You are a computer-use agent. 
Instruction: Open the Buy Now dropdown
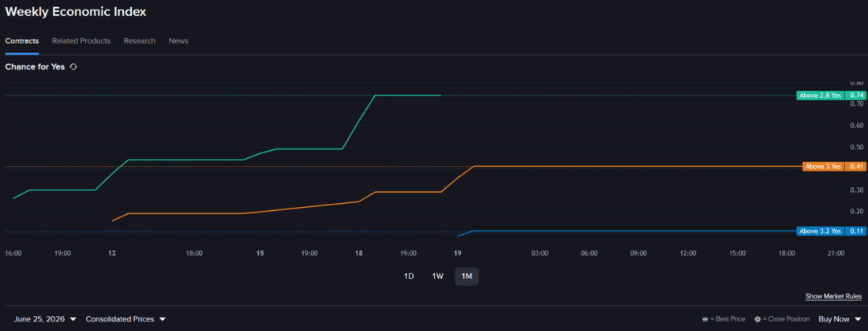pos(840,319)
